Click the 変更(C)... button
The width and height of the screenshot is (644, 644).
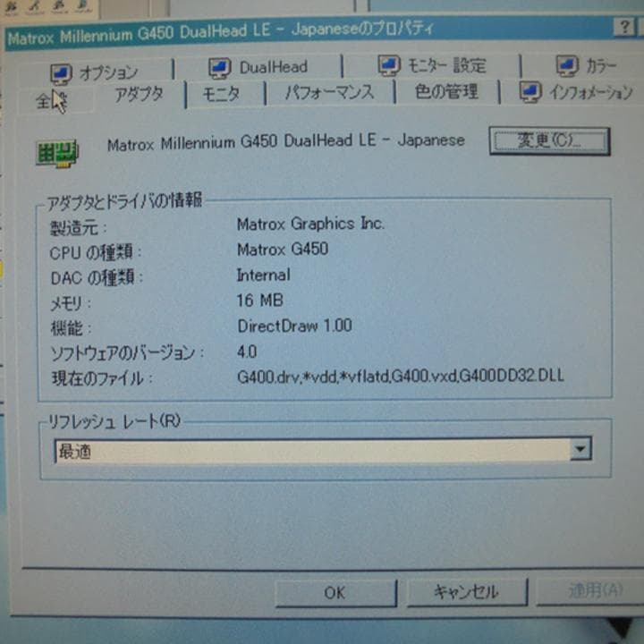coord(549,141)
